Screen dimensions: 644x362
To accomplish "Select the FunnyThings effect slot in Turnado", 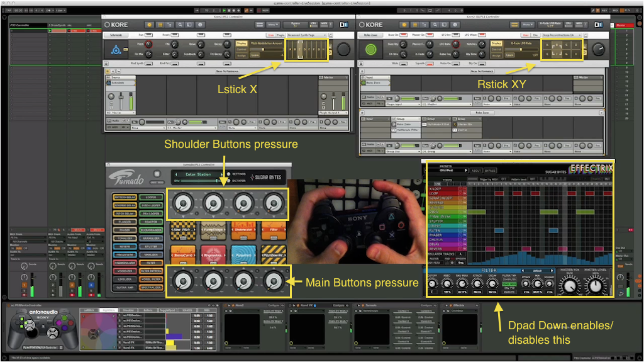I will tap(213, 231).
